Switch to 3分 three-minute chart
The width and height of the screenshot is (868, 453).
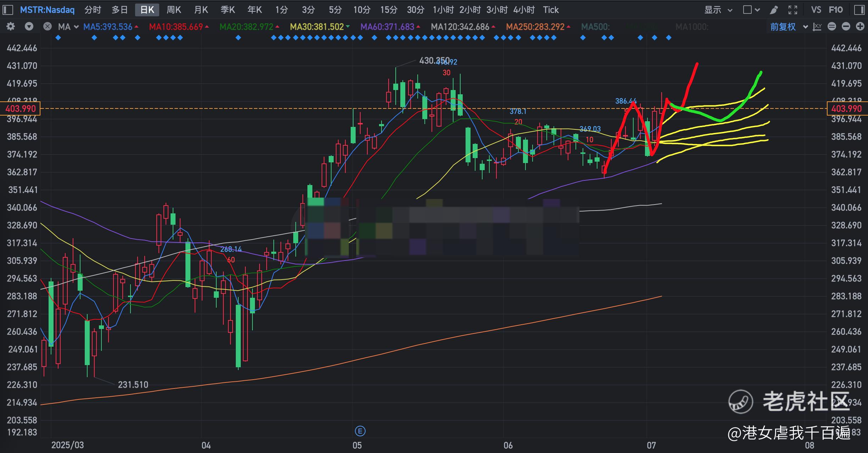pos(308,10)
